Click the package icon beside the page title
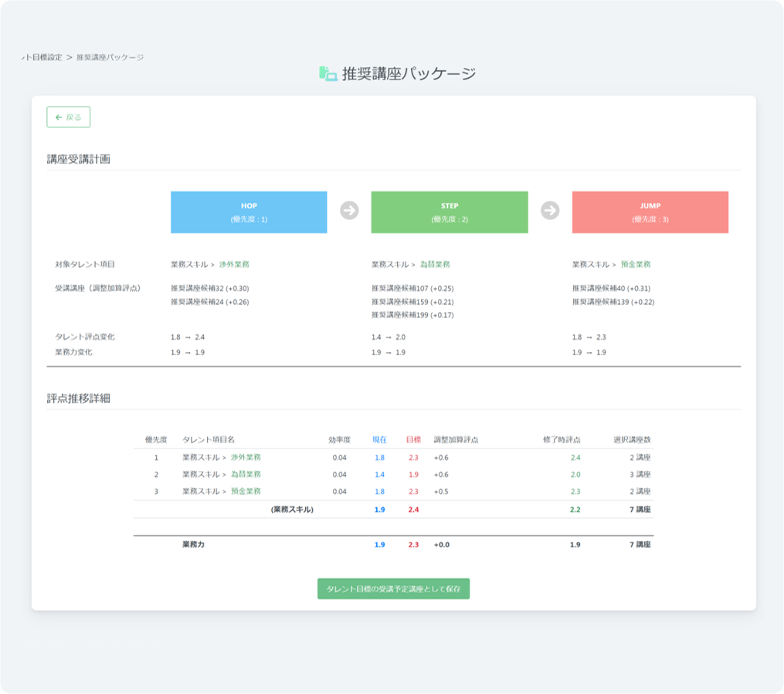 328,74
